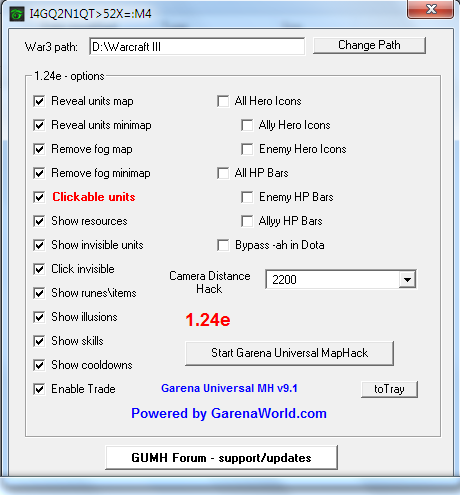
Task: Enable All Hero Icons
Action: [x=223, y=101]
